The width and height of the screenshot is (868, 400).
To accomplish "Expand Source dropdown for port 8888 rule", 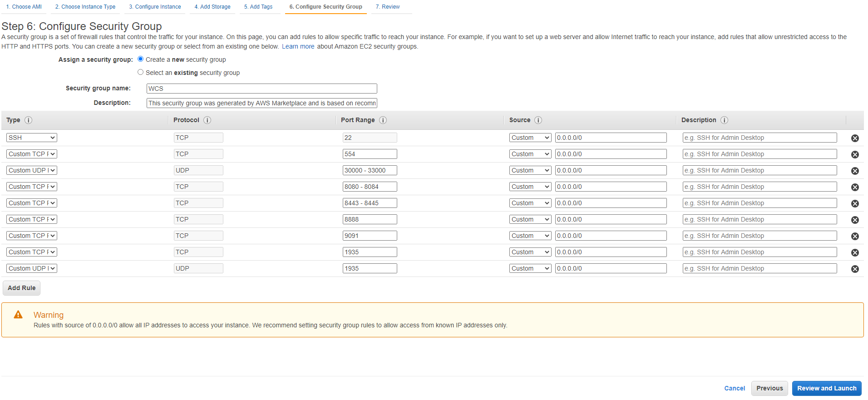I will pos(530,219).
